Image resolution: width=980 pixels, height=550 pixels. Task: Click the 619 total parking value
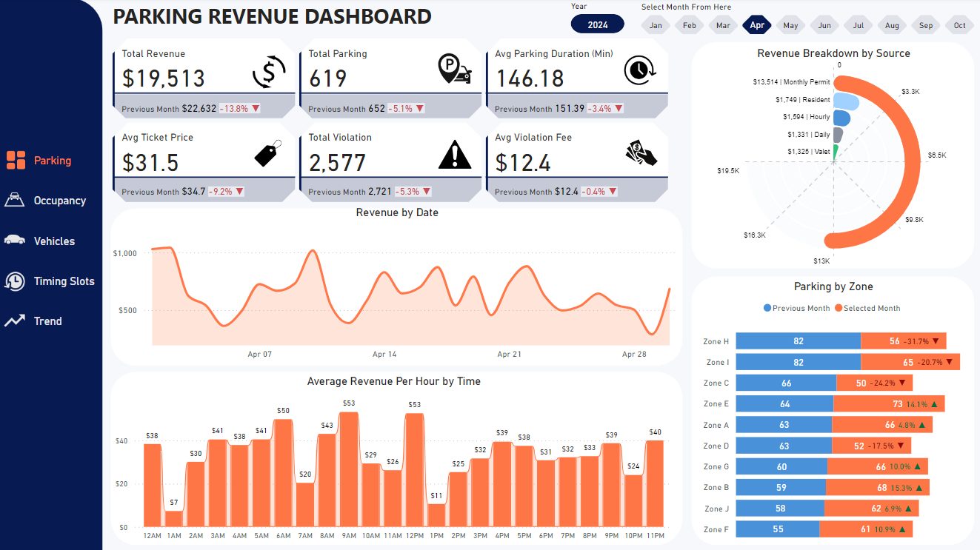pos(329,78)
